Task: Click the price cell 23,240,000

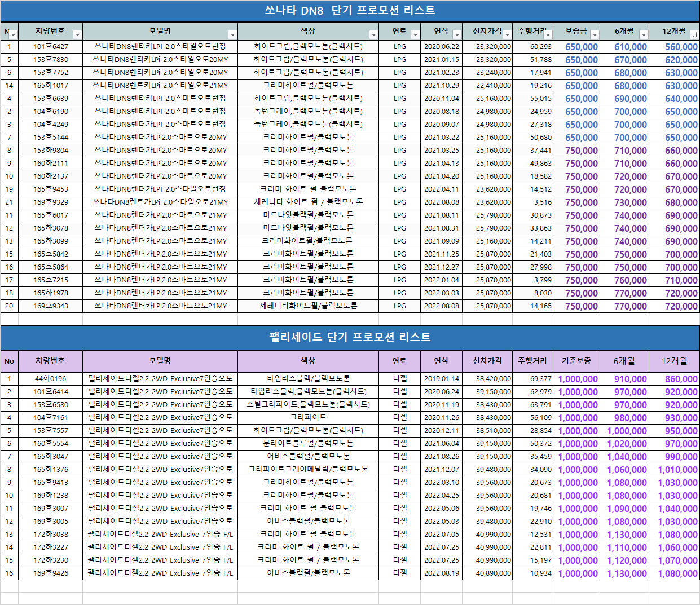Action: point(487,73)
